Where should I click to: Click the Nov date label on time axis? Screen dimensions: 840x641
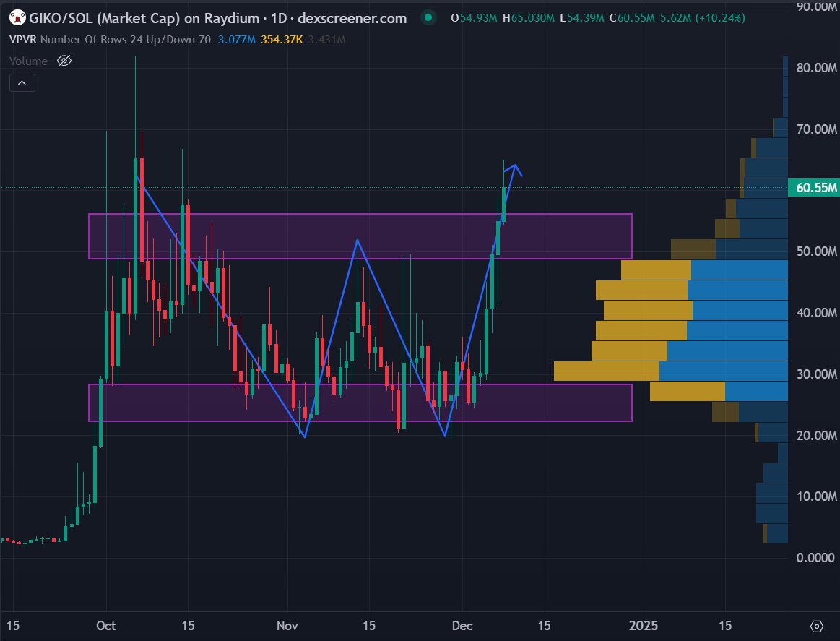click(287, 626)
